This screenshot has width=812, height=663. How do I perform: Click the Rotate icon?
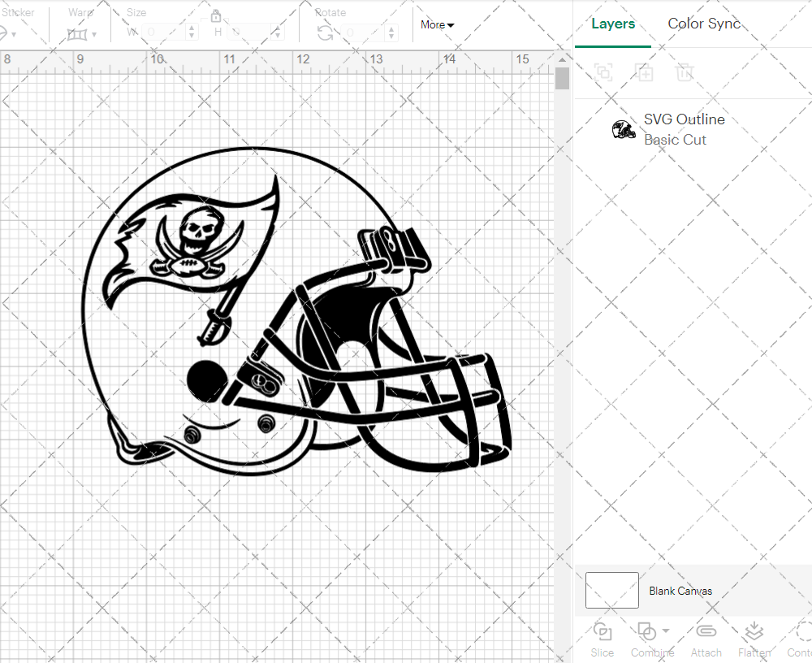pyautogui.click(x=326, y=33)
